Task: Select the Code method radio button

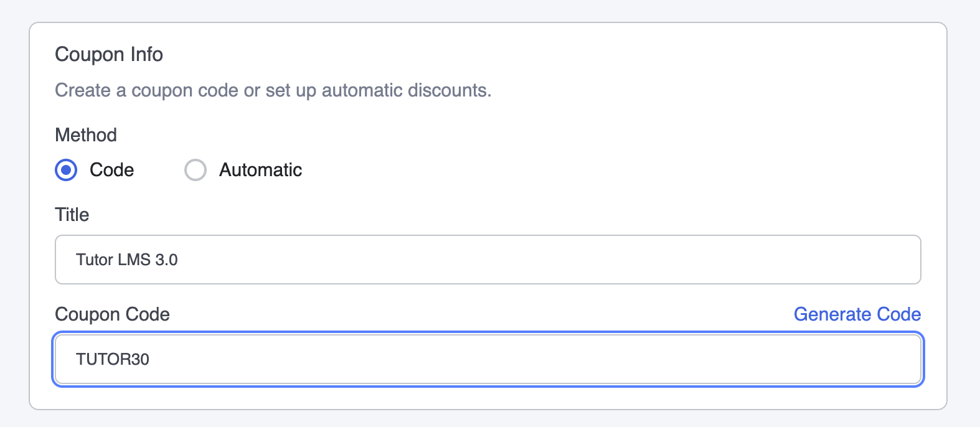Action: (66, 170)
